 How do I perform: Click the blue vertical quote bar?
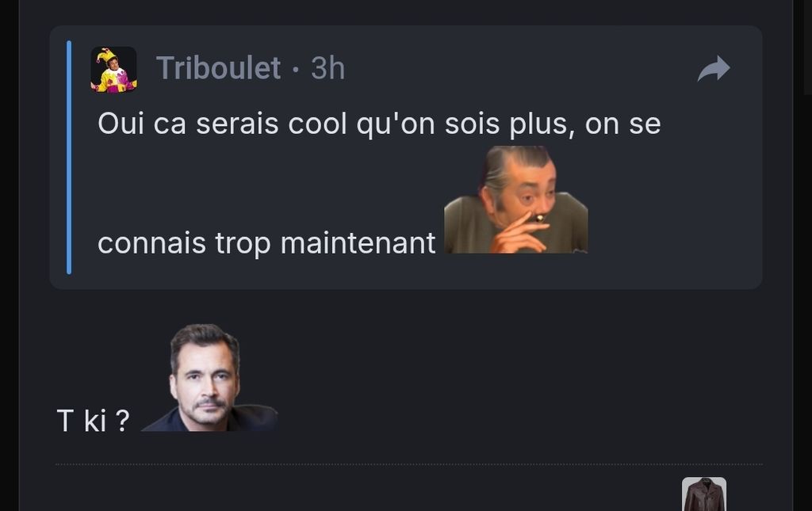click(70, 157)
